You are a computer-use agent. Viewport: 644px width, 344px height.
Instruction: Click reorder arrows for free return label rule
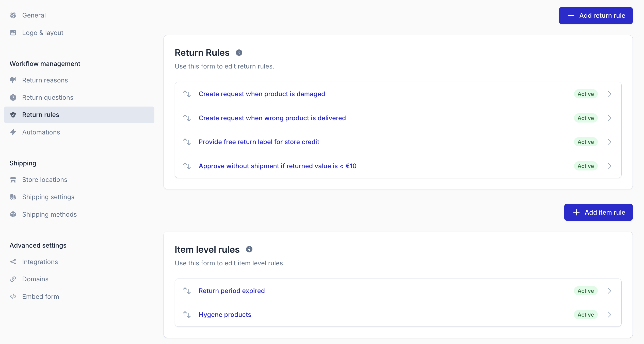point(187,142)
